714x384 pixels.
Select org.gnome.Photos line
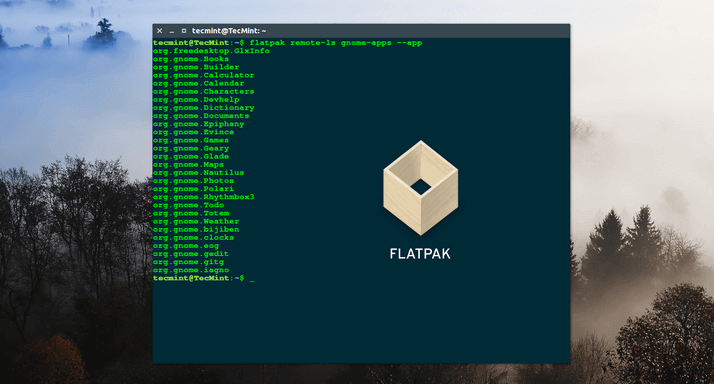pyautogui.click(x=194, y=181)
